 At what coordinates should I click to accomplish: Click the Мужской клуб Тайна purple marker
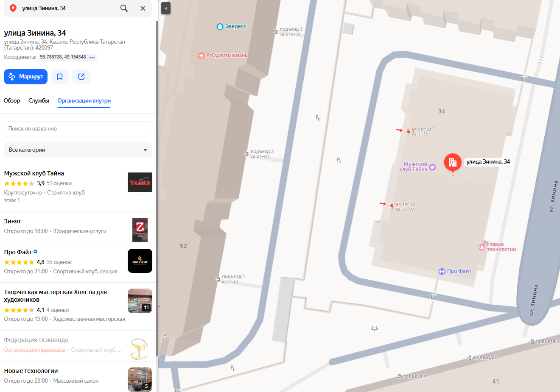click(432, 167)
